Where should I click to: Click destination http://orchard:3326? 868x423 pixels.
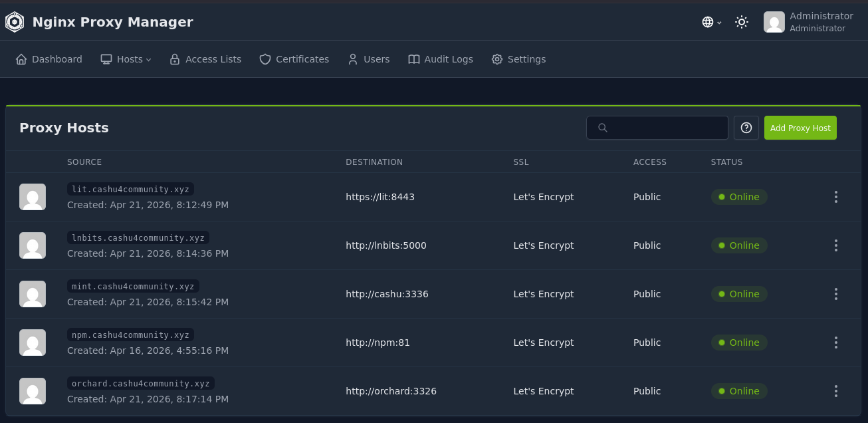point(391,391)
